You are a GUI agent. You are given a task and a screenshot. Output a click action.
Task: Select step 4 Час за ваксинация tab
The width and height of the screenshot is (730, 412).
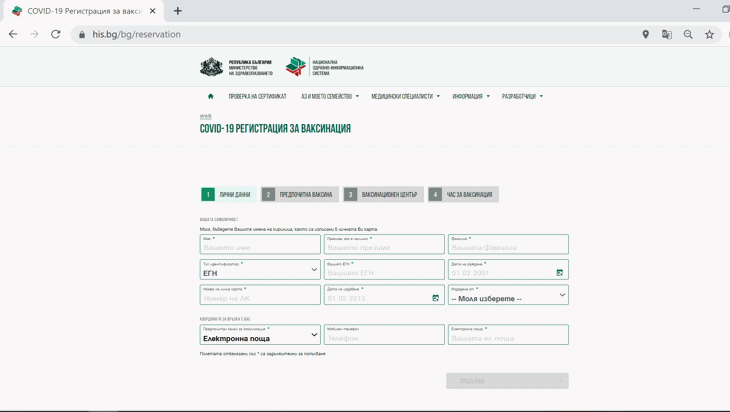tap(463, 195)
